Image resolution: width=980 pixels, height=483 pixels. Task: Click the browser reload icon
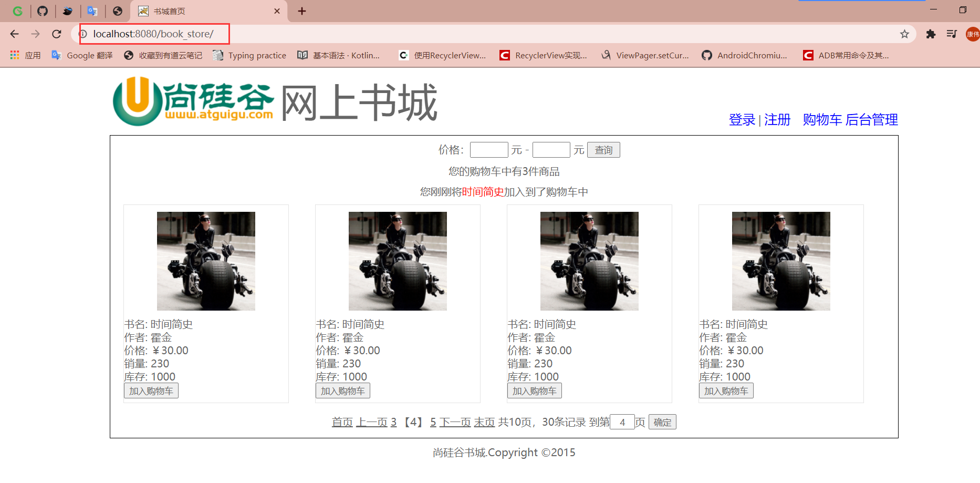point(57,34)
